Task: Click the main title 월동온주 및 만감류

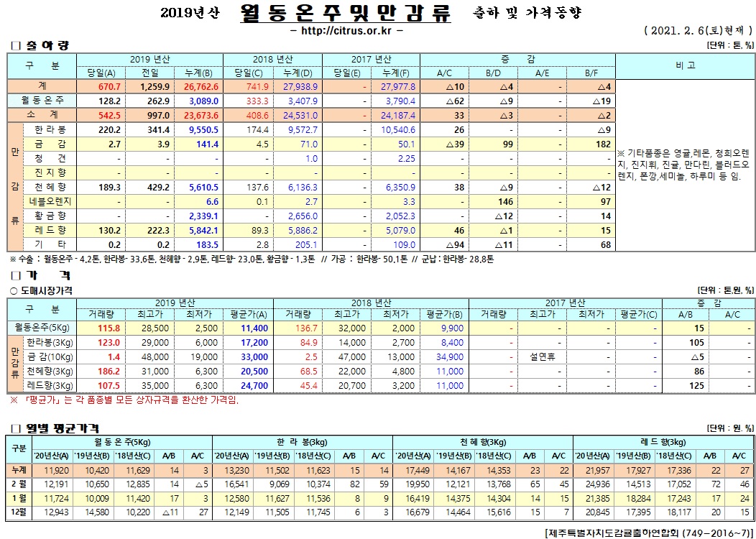Action: [346, 14]
